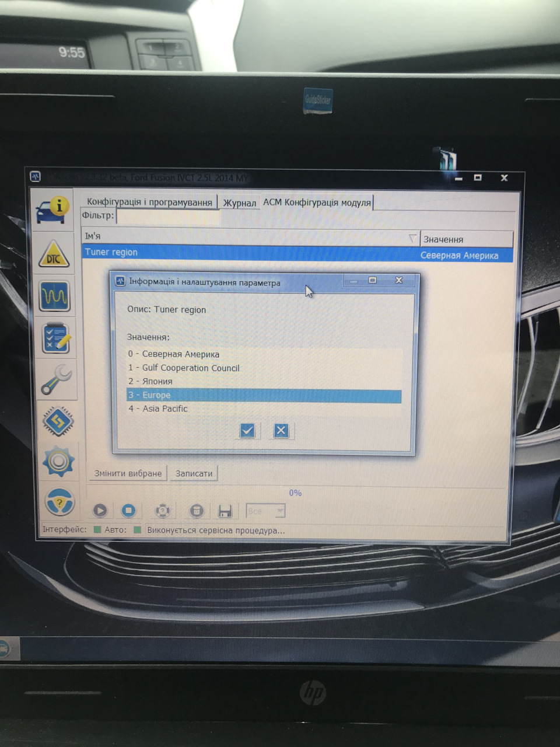Click the sort arrow in name column
Viewport: 560px width, 747px height.
click(412, 238)
